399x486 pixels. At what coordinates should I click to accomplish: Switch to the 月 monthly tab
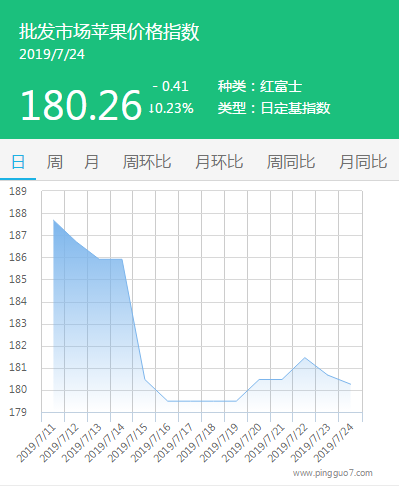click(x=91, y=162)
